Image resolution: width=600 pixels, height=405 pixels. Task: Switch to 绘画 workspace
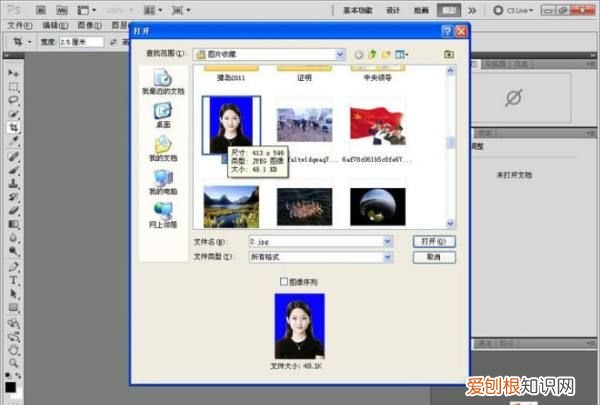pyautogui.click(x=421, y=10)
